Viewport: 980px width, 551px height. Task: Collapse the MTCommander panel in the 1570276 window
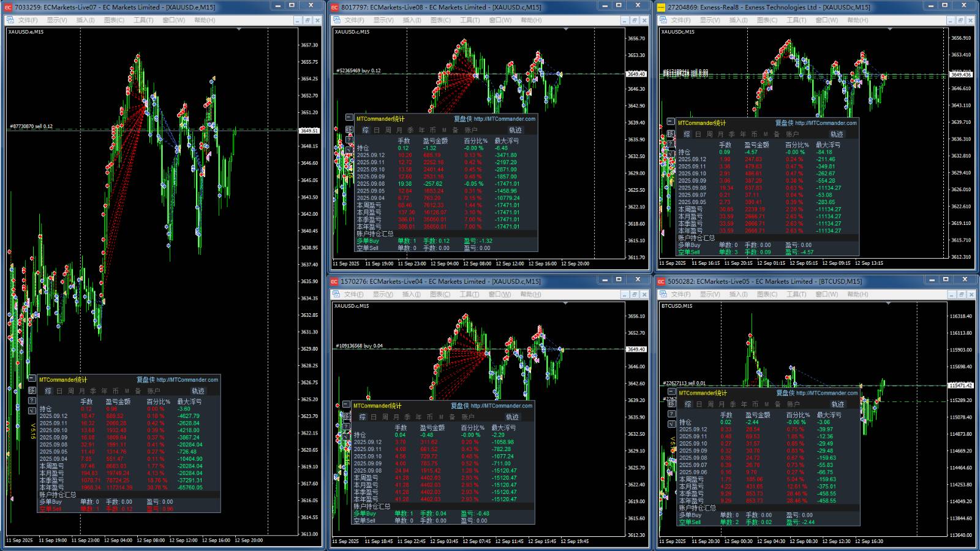click(346, 405)
